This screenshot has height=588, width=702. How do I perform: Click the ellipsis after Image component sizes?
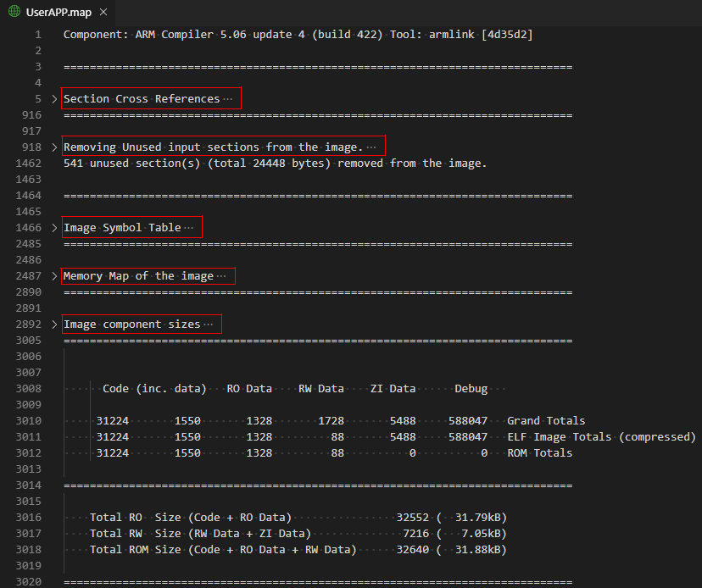click(x=209, y=325)
